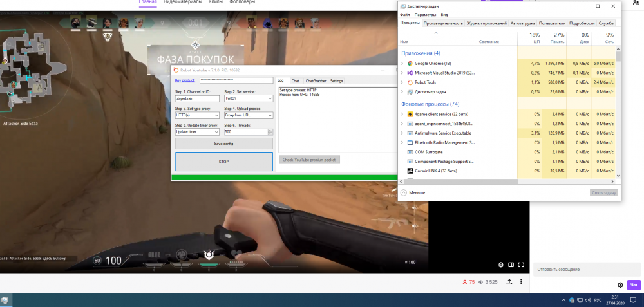Click the Channel or ID input field
This screenshot has width=644, height=307.
click(196, 98)
